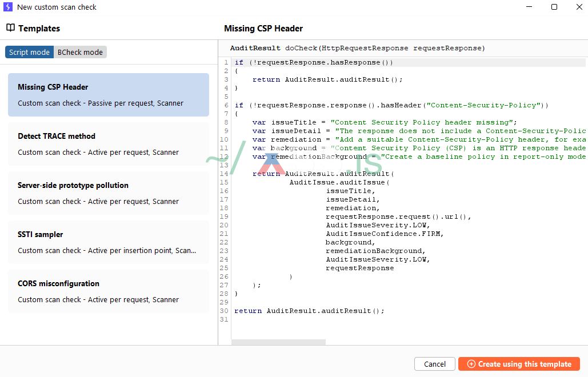The height and width of the screenshot is (377, 588).
Task: Click AuditIssueConfidence.FIRM line
Action: point(385,234)
